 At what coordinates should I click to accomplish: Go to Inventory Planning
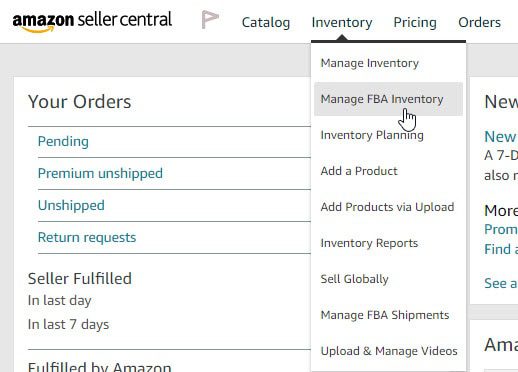[372, 135]
